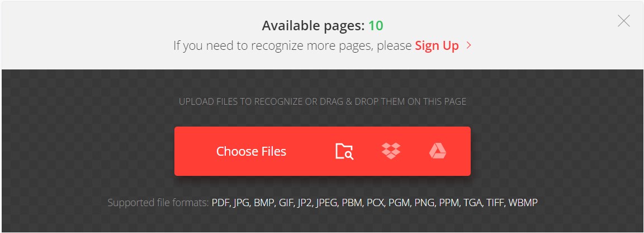Click the GIF format label
Viewport: 644px width, 233px height.
(287, 203)
